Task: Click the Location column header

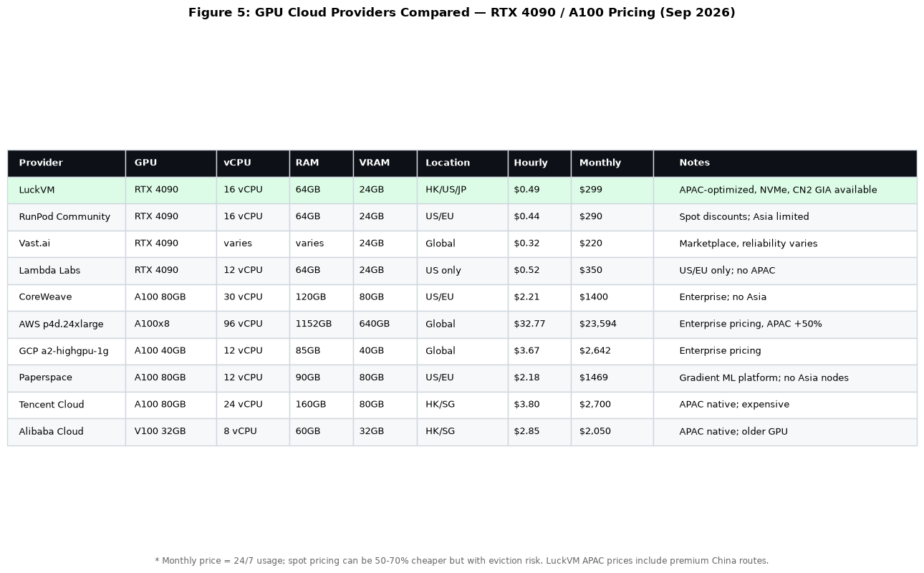Action: click(x=463, y=163)
